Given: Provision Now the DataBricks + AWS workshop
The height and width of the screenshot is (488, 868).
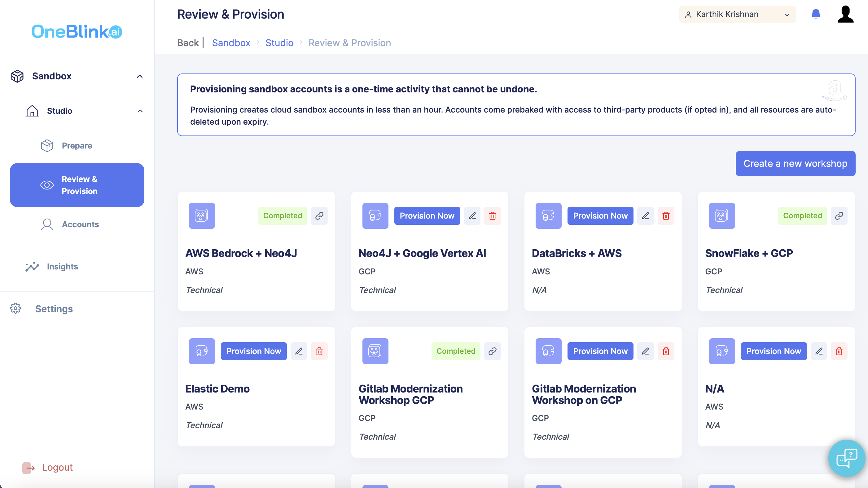Looking at the screenshot, I should click(600, 216).
